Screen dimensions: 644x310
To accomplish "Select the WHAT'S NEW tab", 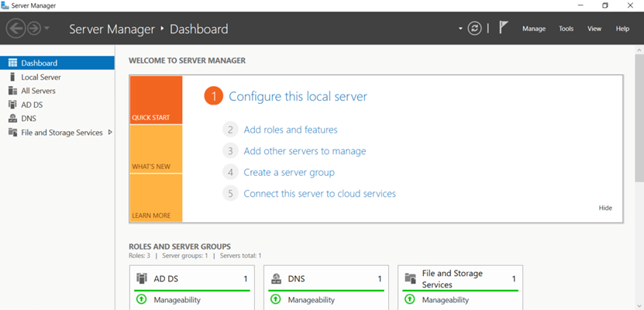I will point(157,149).
